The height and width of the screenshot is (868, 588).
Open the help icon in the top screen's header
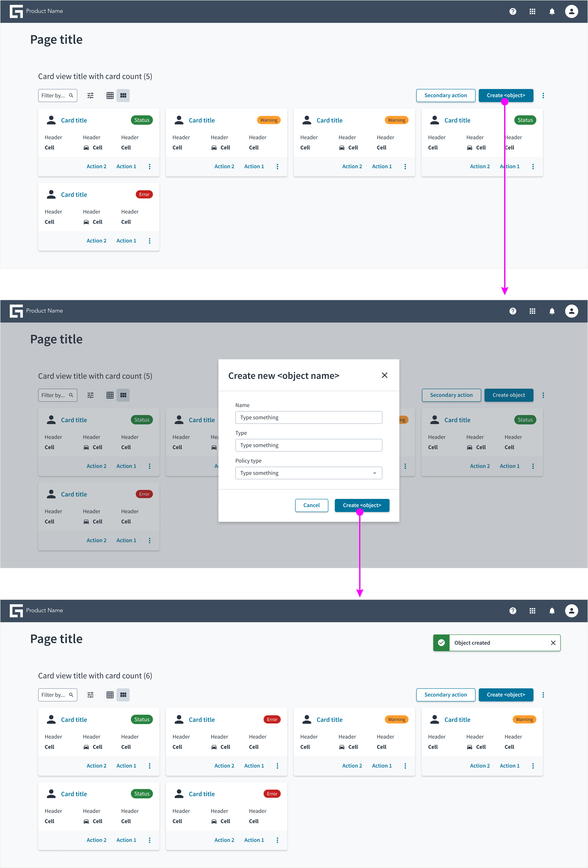(512, 12)
